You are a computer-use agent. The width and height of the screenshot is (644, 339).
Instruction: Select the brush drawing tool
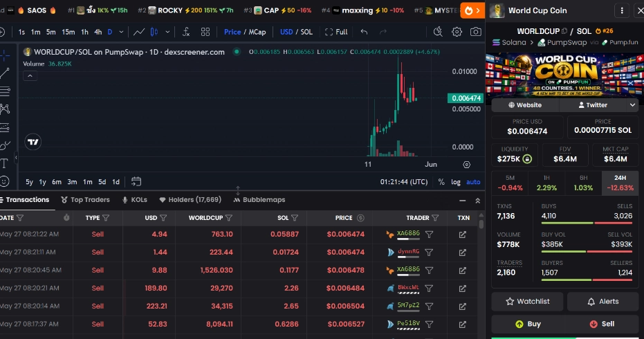coord(5,145)
